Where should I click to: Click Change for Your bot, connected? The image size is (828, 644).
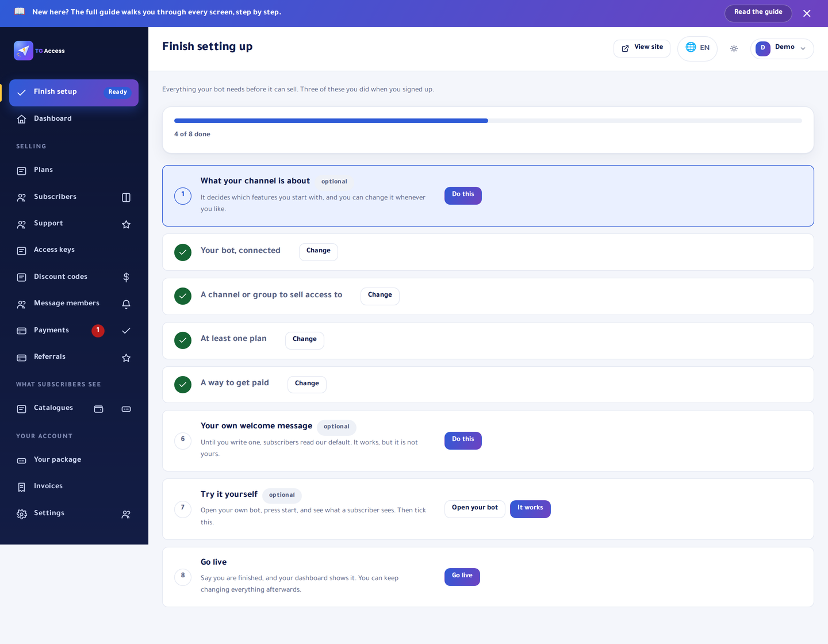[318, 252]
